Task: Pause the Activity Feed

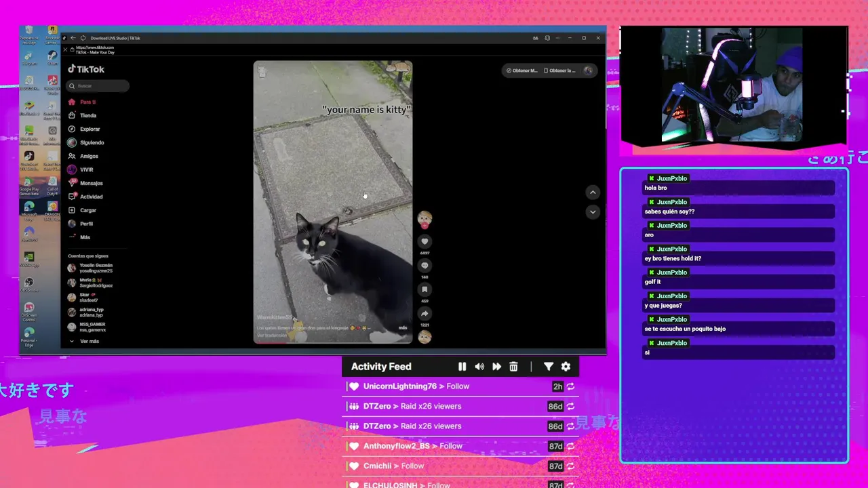Action: pyautogui.click(x=462, y=367)
